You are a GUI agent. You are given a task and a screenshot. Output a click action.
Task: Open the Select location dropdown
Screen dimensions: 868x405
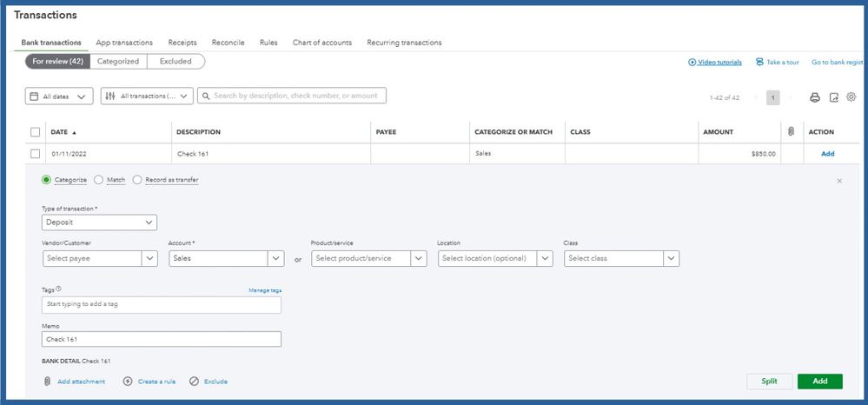pos(495,259)
